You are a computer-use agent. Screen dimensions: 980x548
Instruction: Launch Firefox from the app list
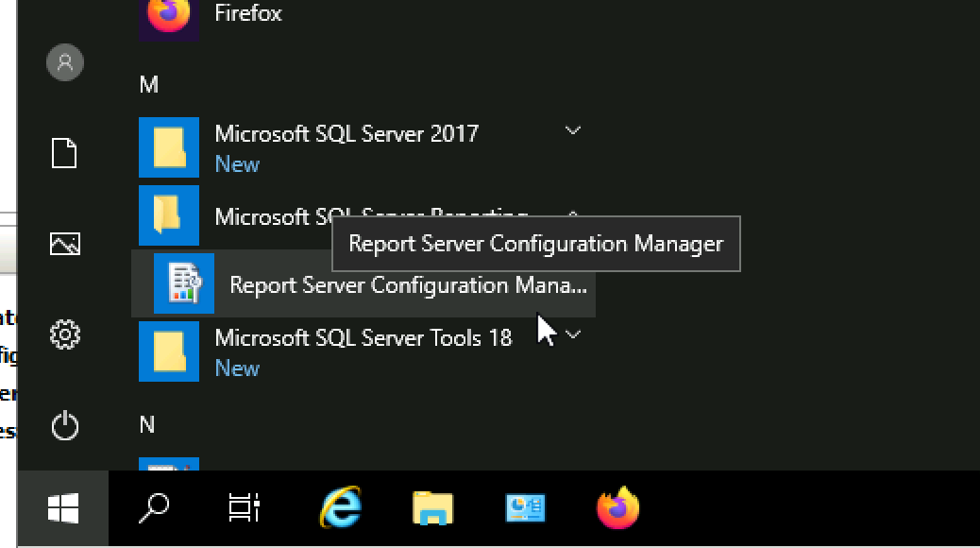[x=365, y=14]
